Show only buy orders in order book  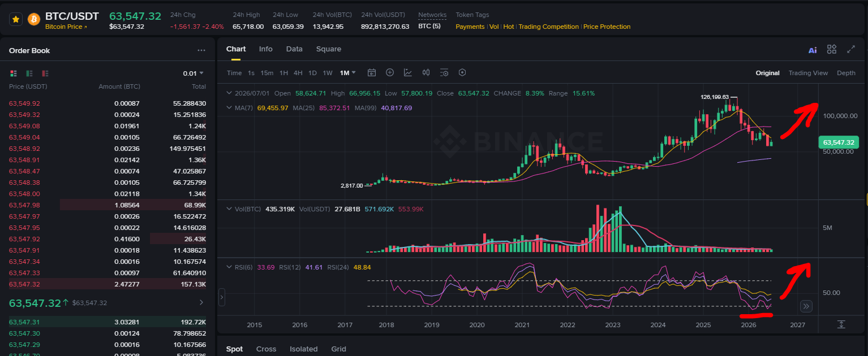click(29, 73)
